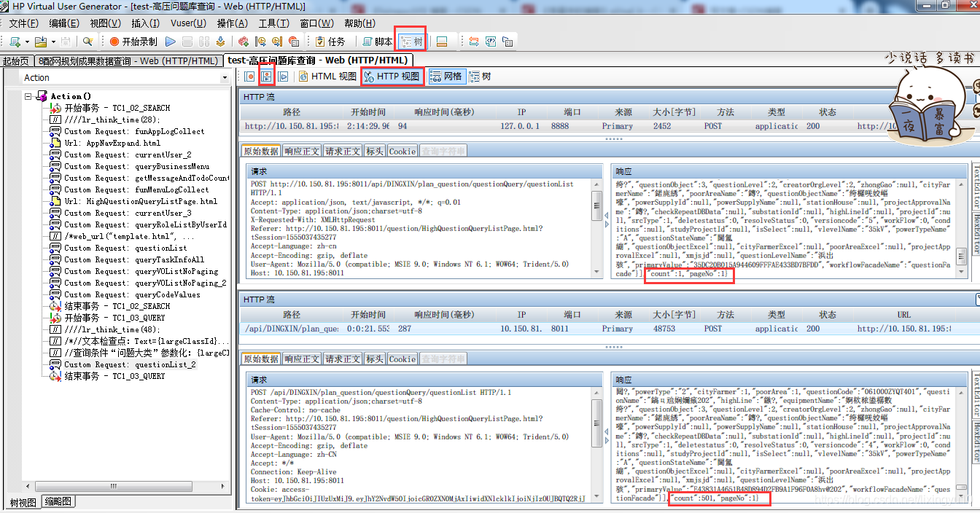Image resolution: width=980 pixels, height=513 pixels.
Task: Click the replay snapshot icon
Action: (x=284, y=76)
